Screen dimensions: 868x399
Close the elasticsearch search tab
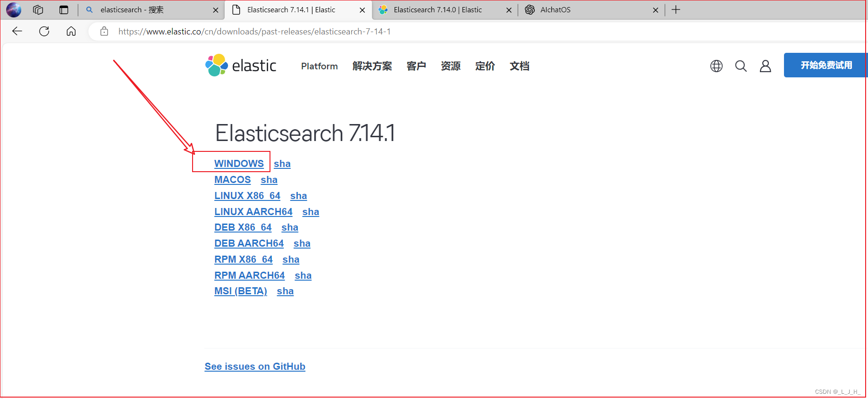coord(216,10)
